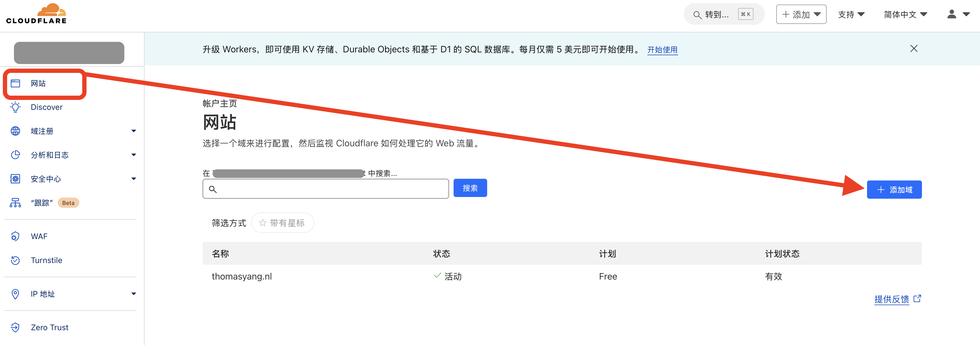Click the 计划状态 column header
The height and width of the screenshot is (345, 980).
[x=782, y=254]
